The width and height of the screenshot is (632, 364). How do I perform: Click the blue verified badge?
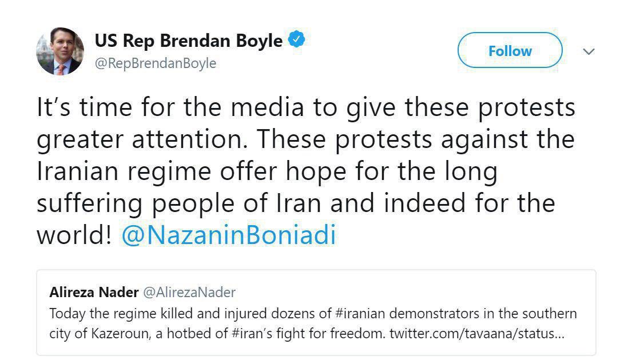click(297, 41)
